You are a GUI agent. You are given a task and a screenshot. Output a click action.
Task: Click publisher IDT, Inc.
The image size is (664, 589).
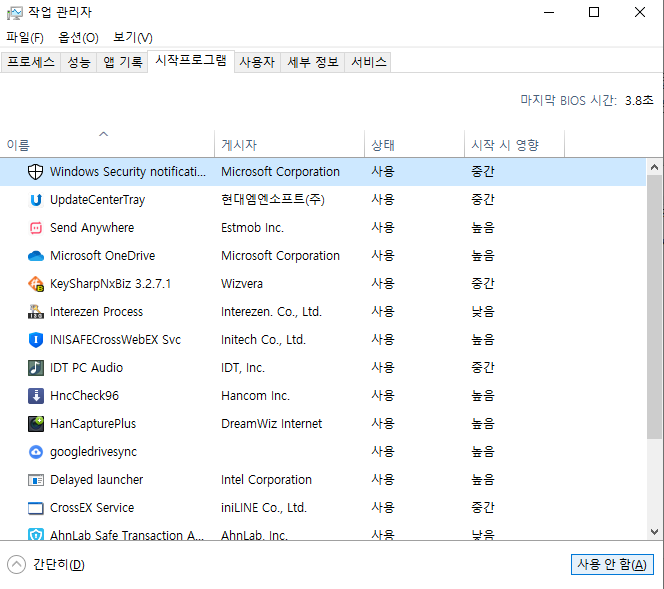[243, 368]
